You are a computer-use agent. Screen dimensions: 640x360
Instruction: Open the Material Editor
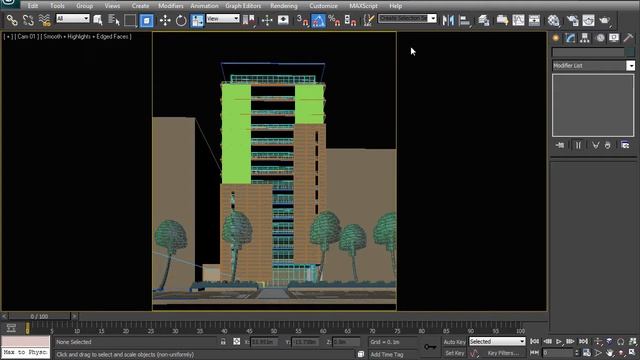(x=553, y=20)
